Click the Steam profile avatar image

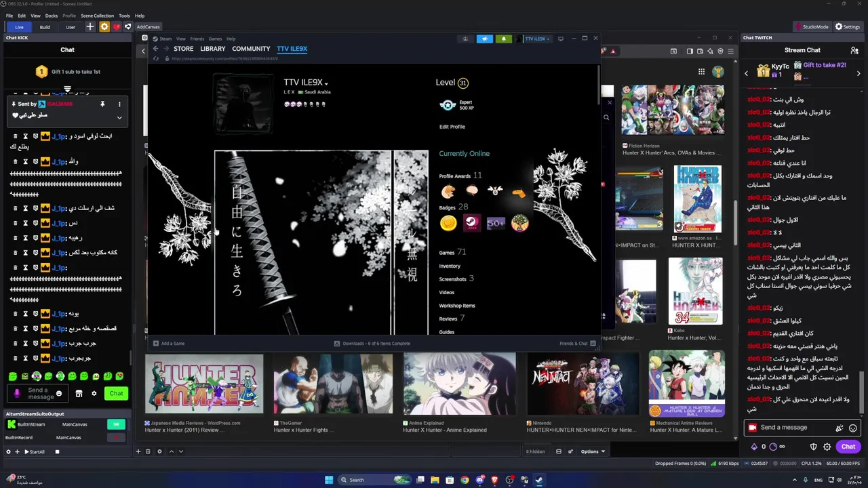point(243,104)
